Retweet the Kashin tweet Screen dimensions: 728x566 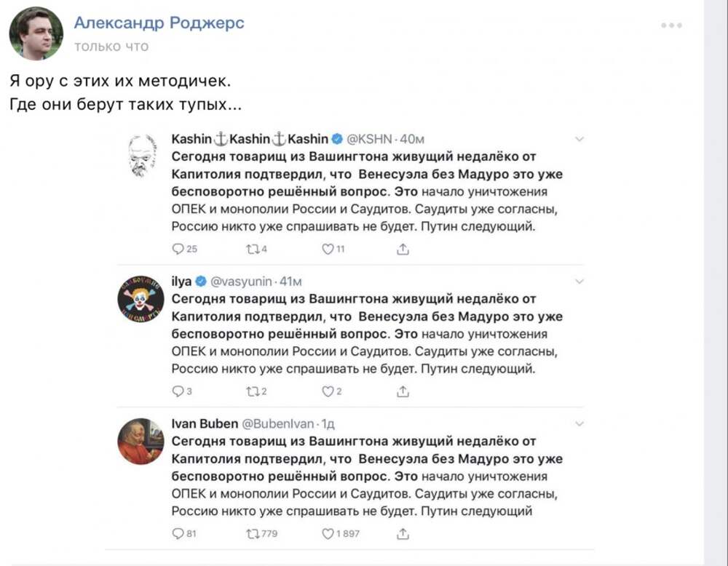click(253, 250)
